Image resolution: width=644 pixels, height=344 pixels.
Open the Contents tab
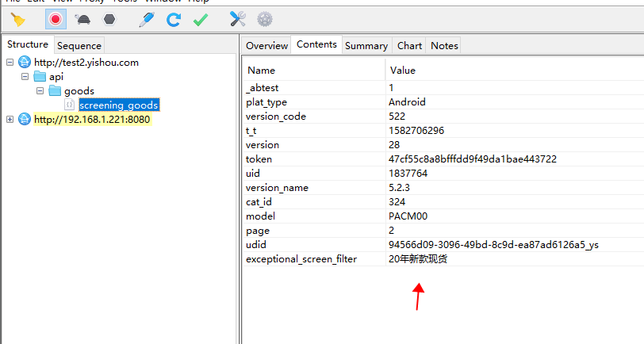pos(316,44)
